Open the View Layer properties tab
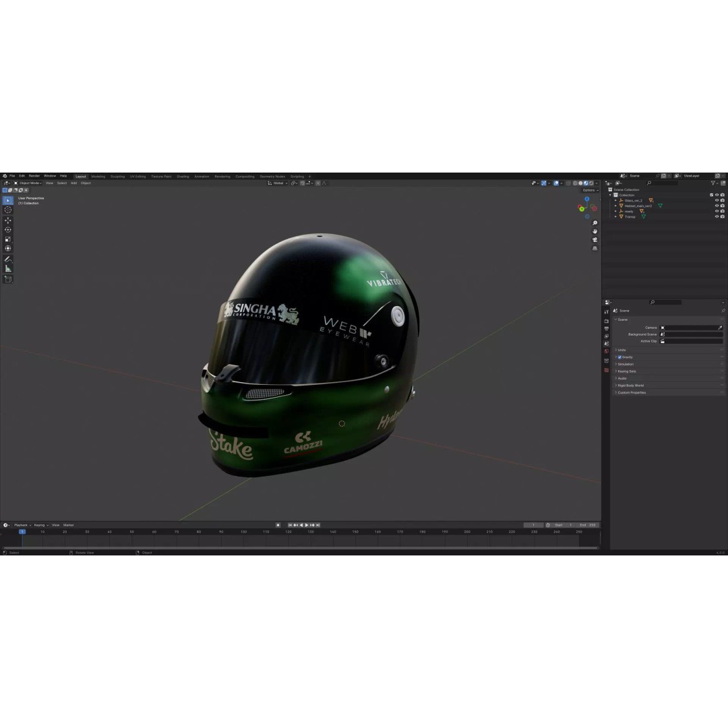Viewport: 728px width, 728px height. pos(607,336)
